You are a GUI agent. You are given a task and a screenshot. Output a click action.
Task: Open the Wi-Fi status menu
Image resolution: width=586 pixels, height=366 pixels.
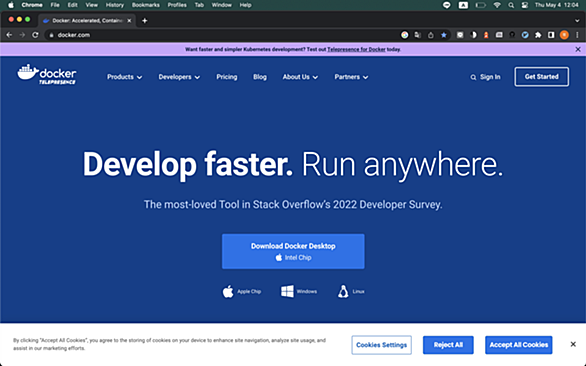497,5
